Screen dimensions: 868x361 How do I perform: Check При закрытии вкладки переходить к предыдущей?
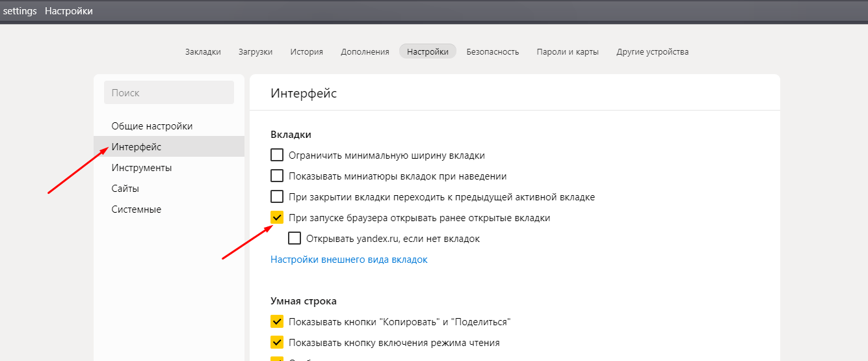point(277,197)
